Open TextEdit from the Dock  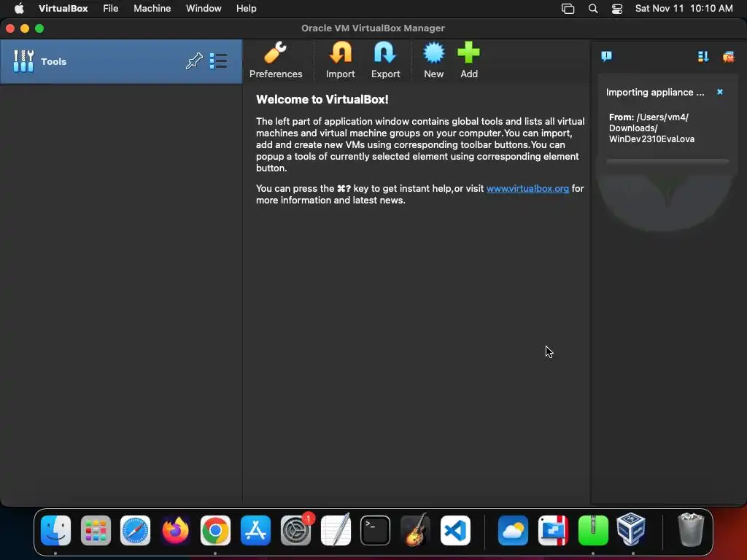tap(336, 529)
